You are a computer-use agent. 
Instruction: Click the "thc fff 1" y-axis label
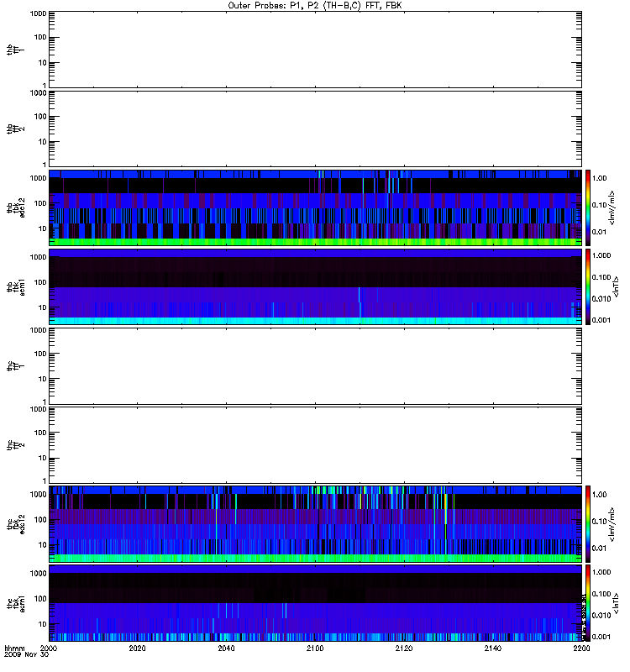pos(16,366)
